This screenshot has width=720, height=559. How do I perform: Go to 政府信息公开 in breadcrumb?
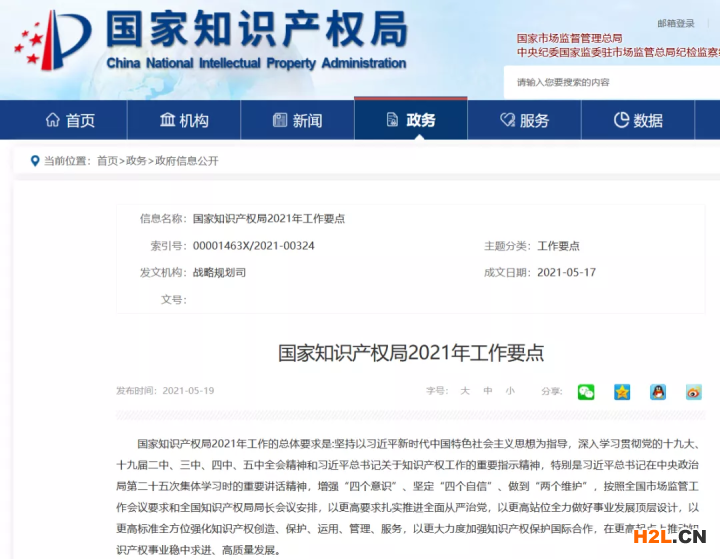[186, 161]
